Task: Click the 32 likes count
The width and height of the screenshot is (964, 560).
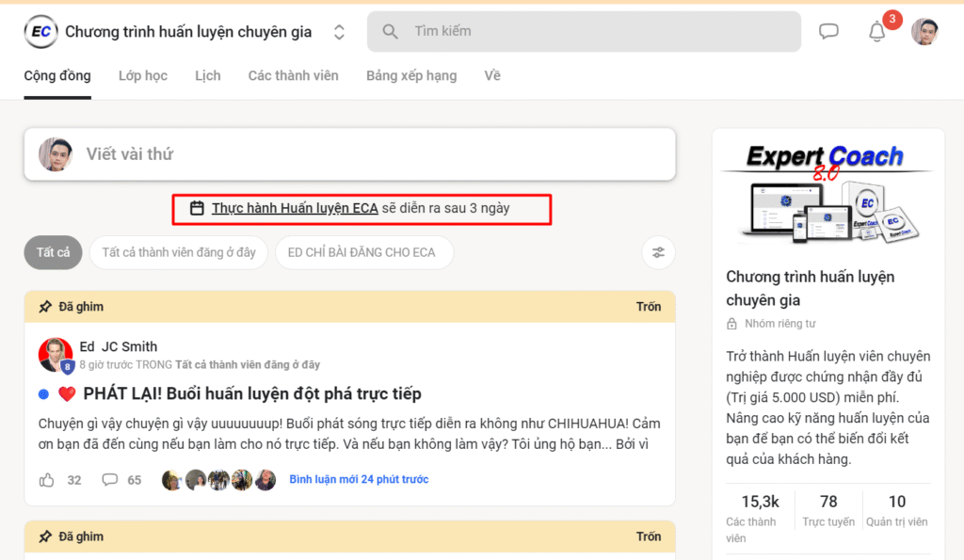Action: (x=74, y=480)
